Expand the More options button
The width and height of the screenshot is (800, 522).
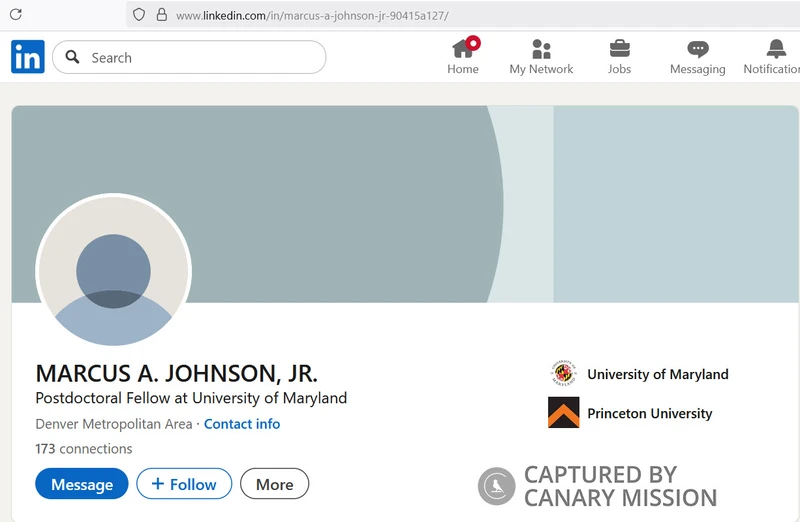274,484
